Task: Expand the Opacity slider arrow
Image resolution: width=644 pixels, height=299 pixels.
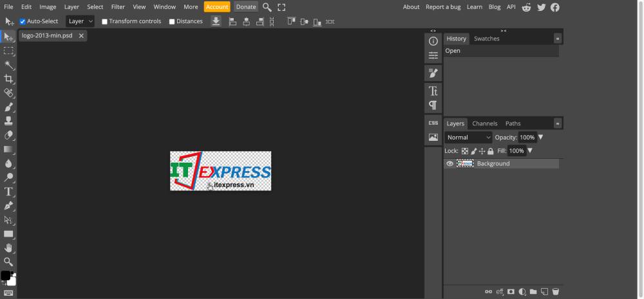Action: pos(540,137)
